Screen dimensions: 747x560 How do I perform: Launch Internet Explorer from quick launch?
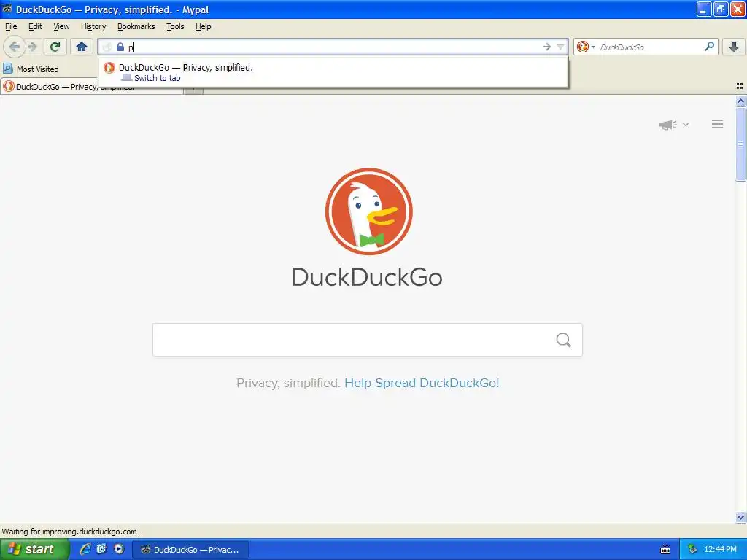(85, 549)
